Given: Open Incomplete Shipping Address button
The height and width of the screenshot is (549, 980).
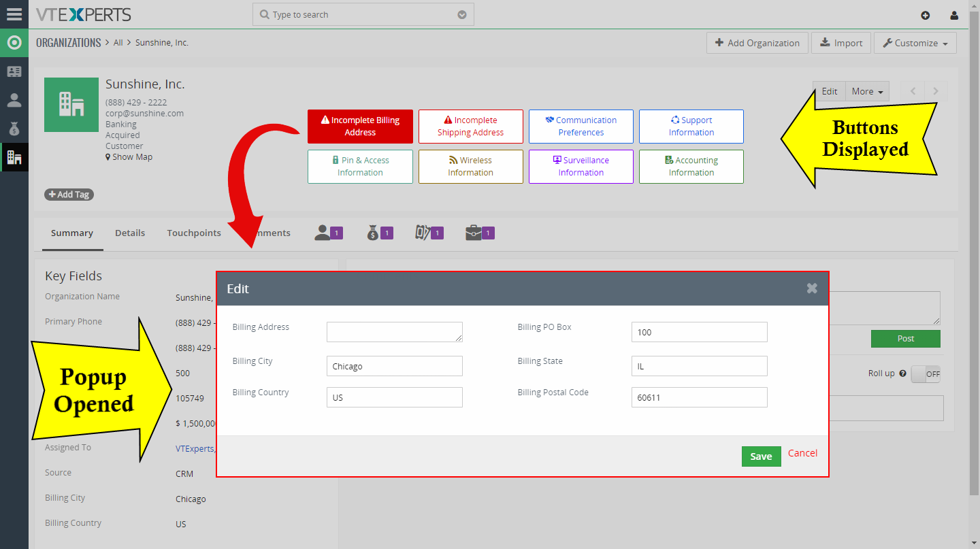Looking at the screenshot, I should pyautogui.click(x=471, y=127).
